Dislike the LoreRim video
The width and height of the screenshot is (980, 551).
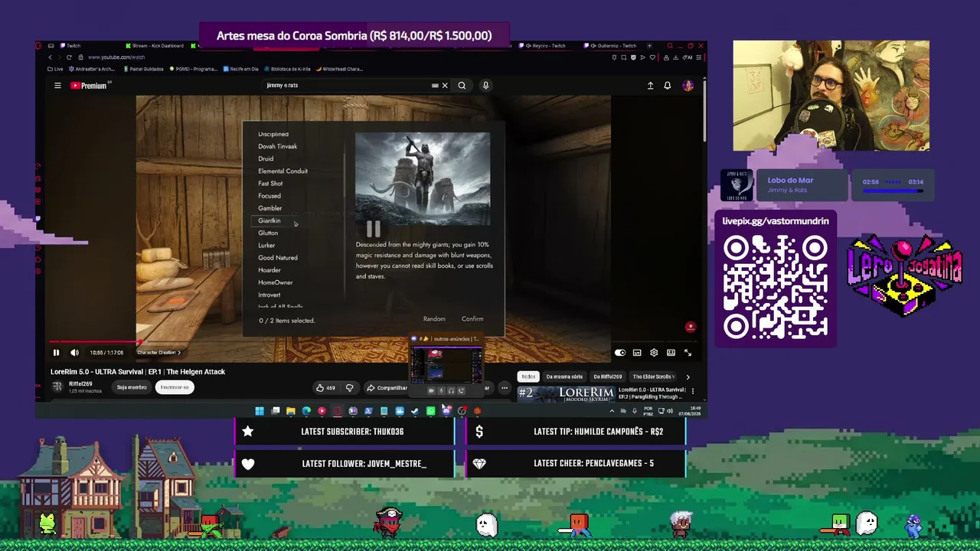click(x=350, y=388)
